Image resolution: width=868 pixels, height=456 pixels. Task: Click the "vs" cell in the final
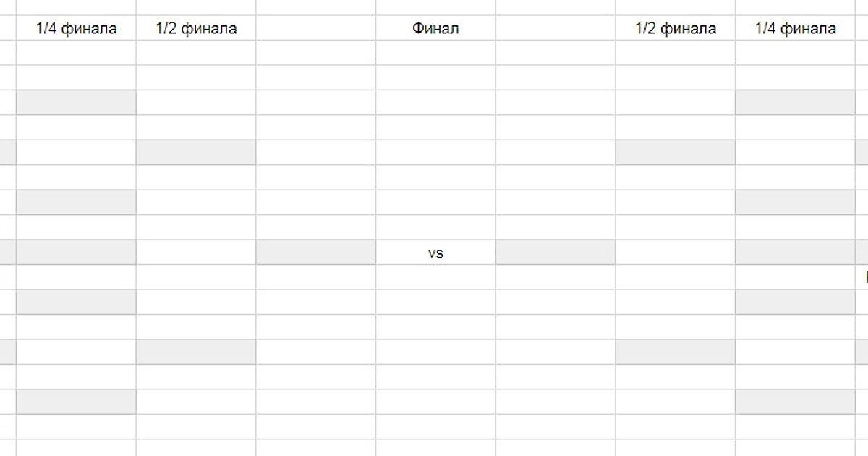coord(435,253)
